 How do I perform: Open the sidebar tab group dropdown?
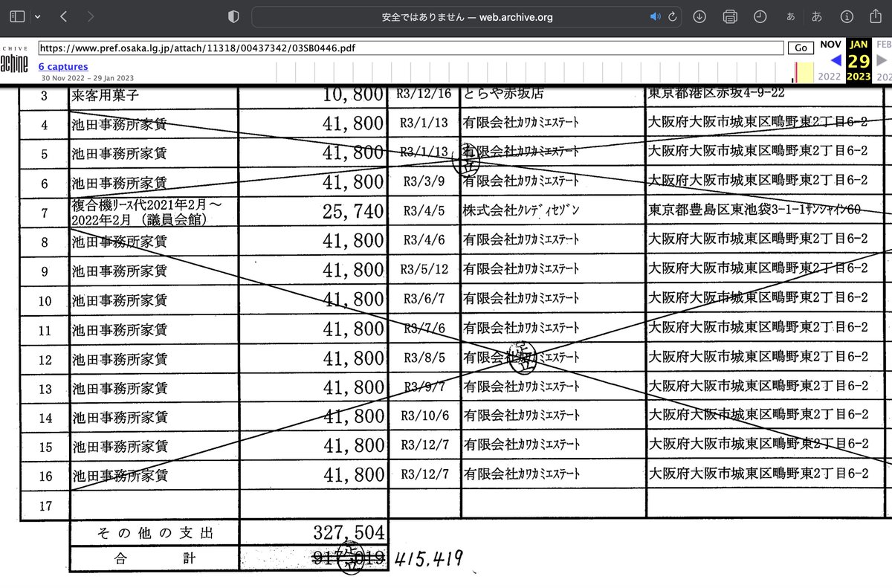click(38, 16)
